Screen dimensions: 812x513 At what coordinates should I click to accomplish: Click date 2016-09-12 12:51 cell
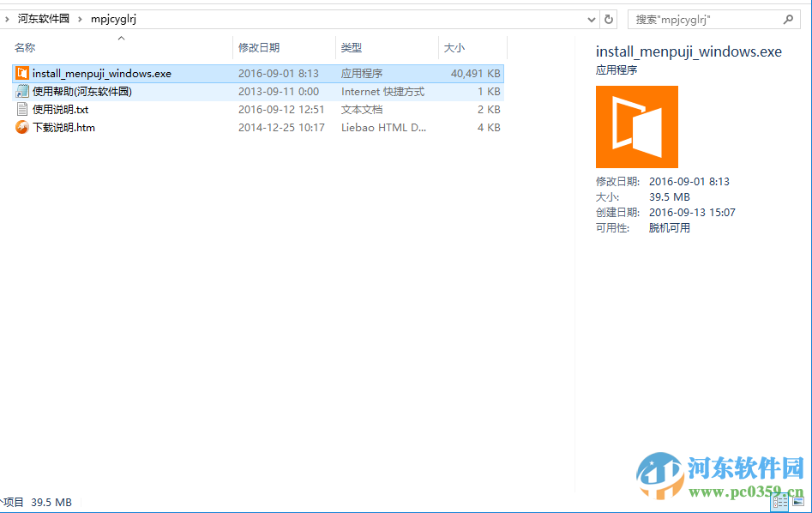pos(281,110)
